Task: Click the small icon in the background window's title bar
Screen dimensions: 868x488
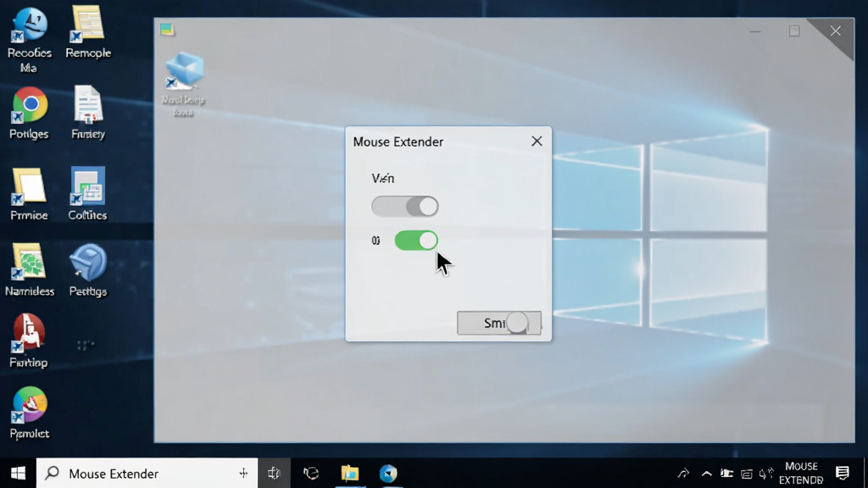Action: click(167, 30)
